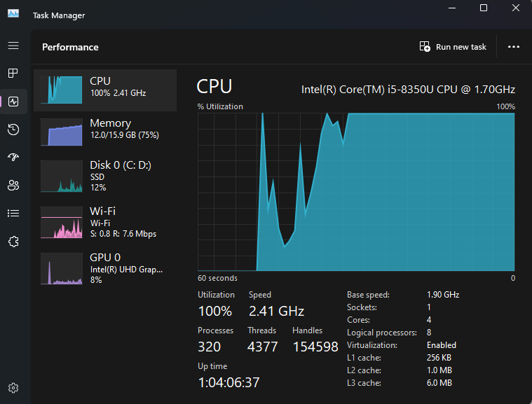
Task: Click Base speed value '1.90 GHz'
Action: [443, 295]
